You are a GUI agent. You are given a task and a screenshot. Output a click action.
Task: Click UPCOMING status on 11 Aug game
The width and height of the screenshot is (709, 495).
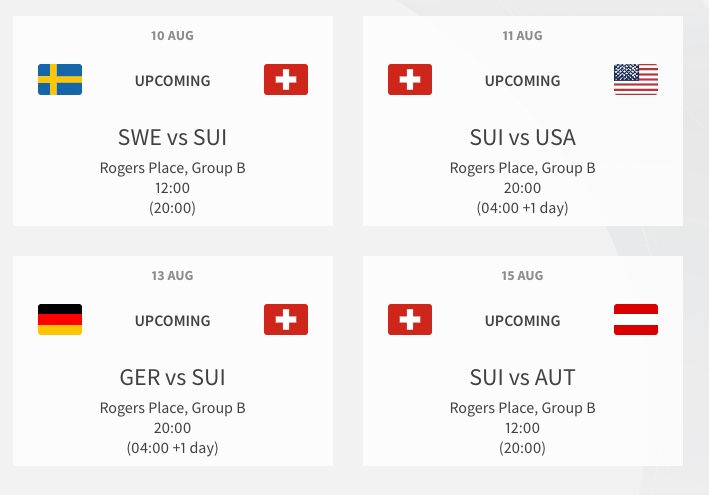point(523,81)
